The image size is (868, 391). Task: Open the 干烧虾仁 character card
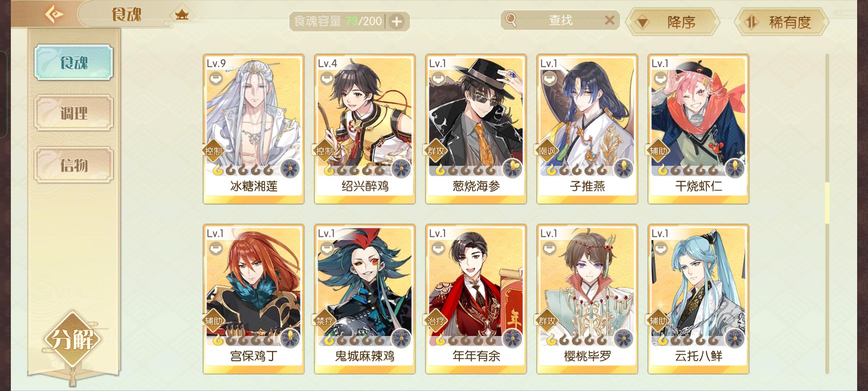(698, 129)
